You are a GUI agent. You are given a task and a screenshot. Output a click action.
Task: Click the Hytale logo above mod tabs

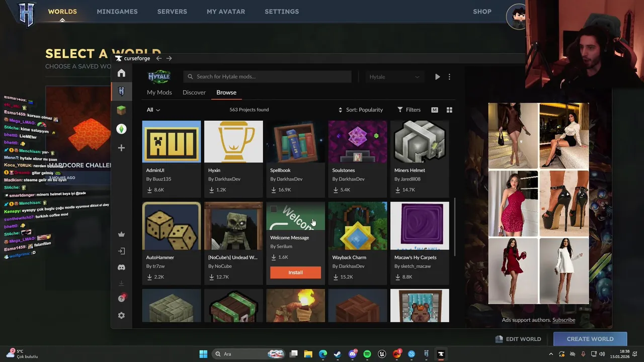tap(159, 76)
